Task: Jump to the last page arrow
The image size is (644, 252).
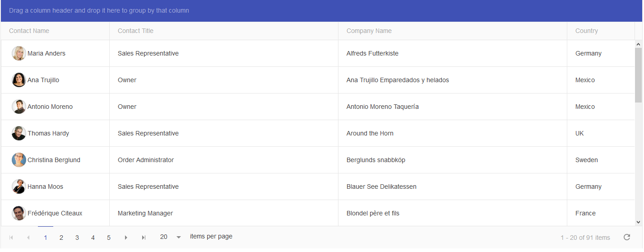Action: click(144, 238)
